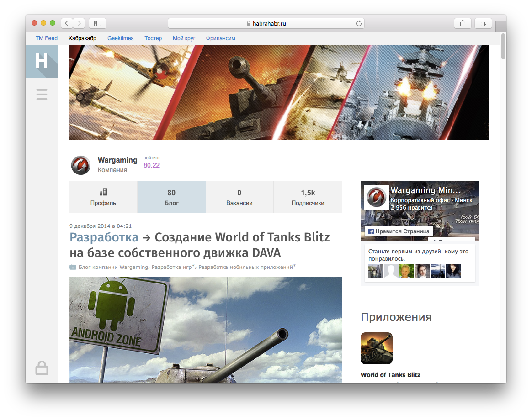Screen dimensions: 532x420
Task: Click the last friend avatar in Facebook widget
Action: (x=453, y=271)
